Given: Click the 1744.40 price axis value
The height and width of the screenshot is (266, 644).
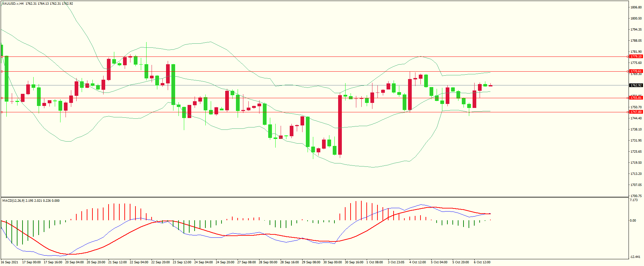Looking at the screenshot, I should point(636,118).
